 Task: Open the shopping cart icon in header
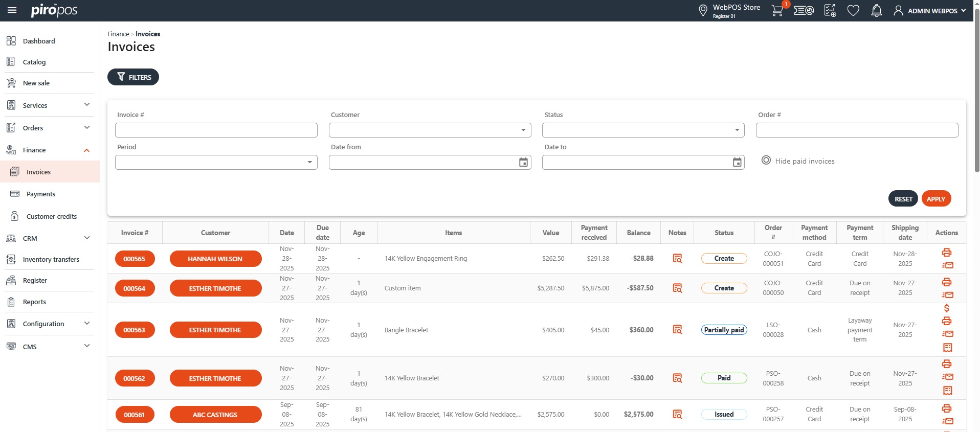point(777,11)
